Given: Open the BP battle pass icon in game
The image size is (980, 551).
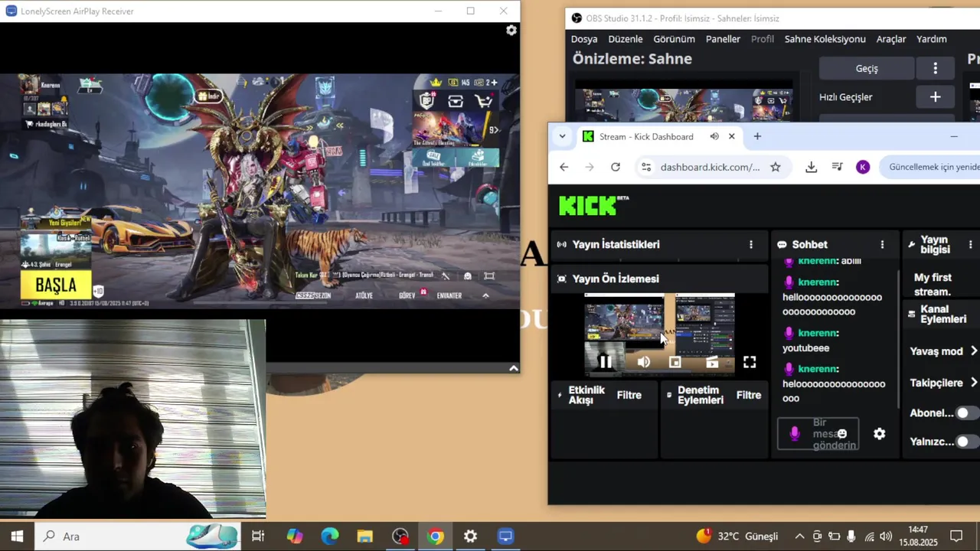Looking at the screenshot, I should pos(427,100).
